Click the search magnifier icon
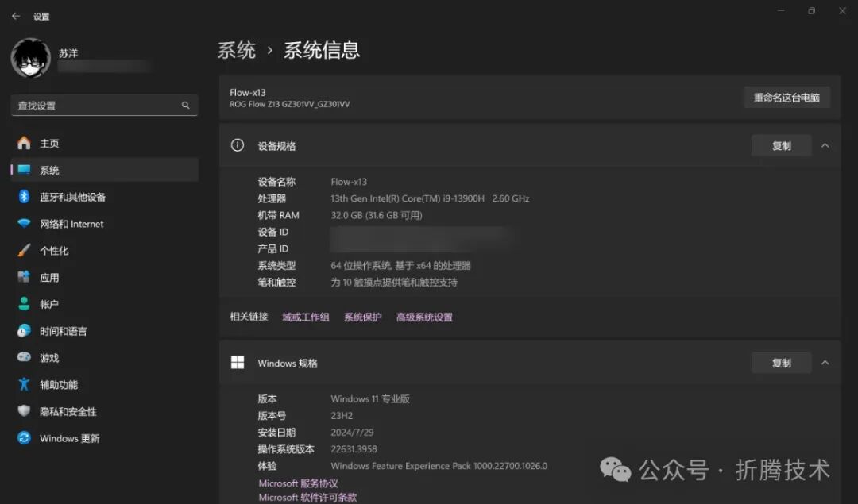This screenshot has width=858, height=504. (x=185, y=105)
